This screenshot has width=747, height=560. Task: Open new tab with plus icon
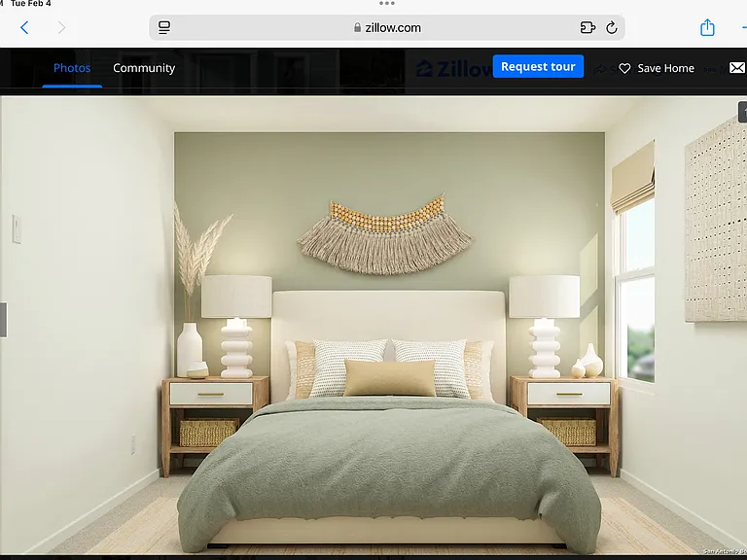pos(742,27)
